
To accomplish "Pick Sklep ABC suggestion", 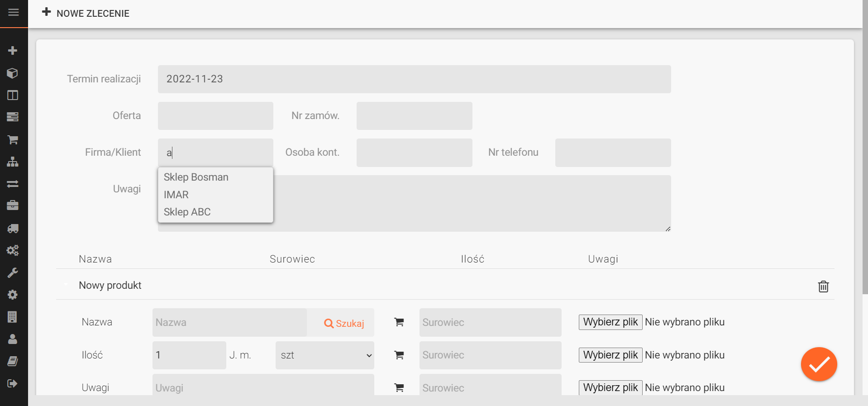I will pos(187,212).
